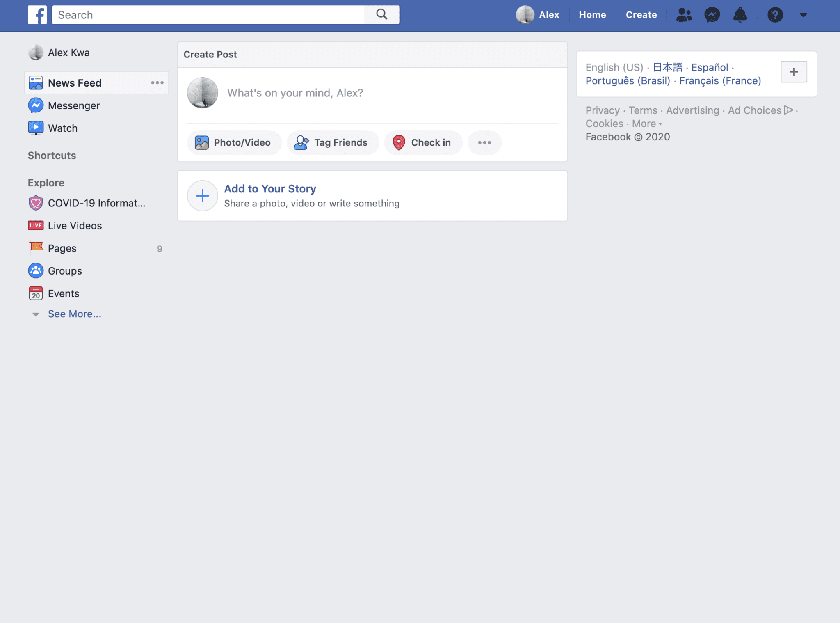Expand the account dropdown arrow
840x623 pixels.
pyautogui.click(x=803, y=15)
